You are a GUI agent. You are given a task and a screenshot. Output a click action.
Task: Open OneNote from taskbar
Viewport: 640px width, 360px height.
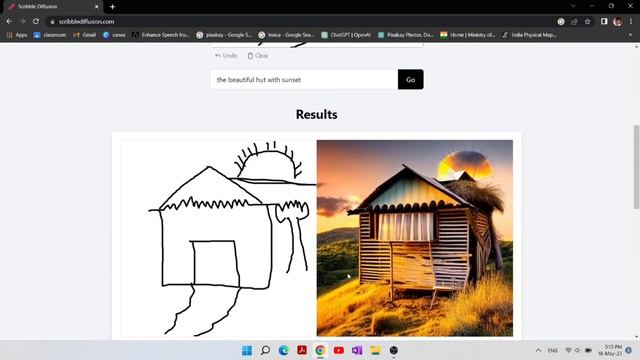pos(357,350)
